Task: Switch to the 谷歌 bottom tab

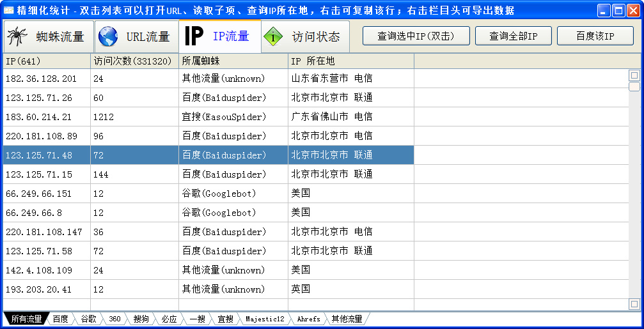Action: (88, 319)
